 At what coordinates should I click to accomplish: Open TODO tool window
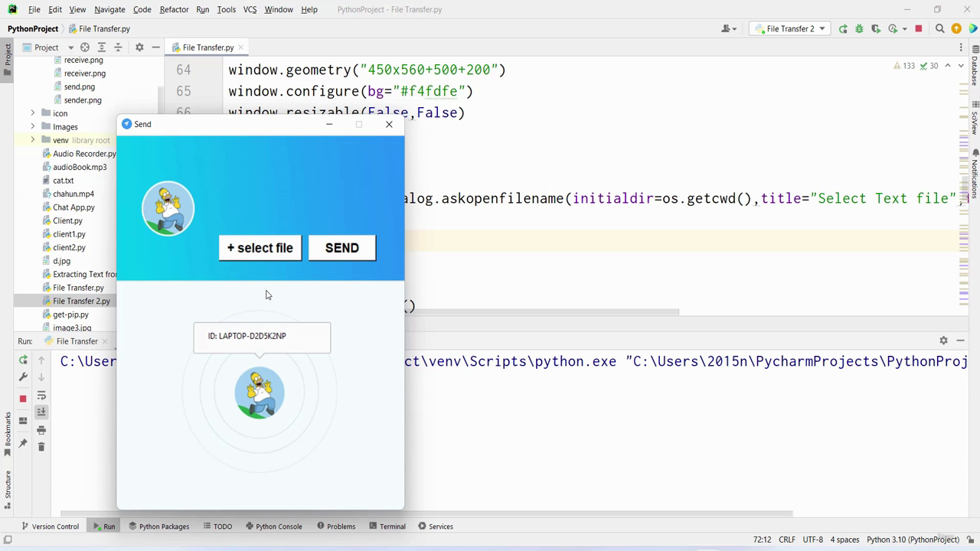click(217, 527)
